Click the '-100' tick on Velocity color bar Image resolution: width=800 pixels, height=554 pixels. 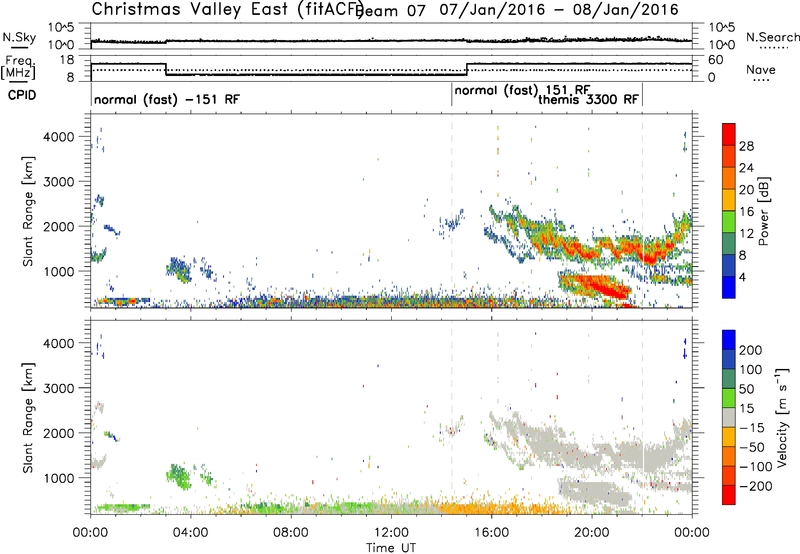(x=756, y=467)
